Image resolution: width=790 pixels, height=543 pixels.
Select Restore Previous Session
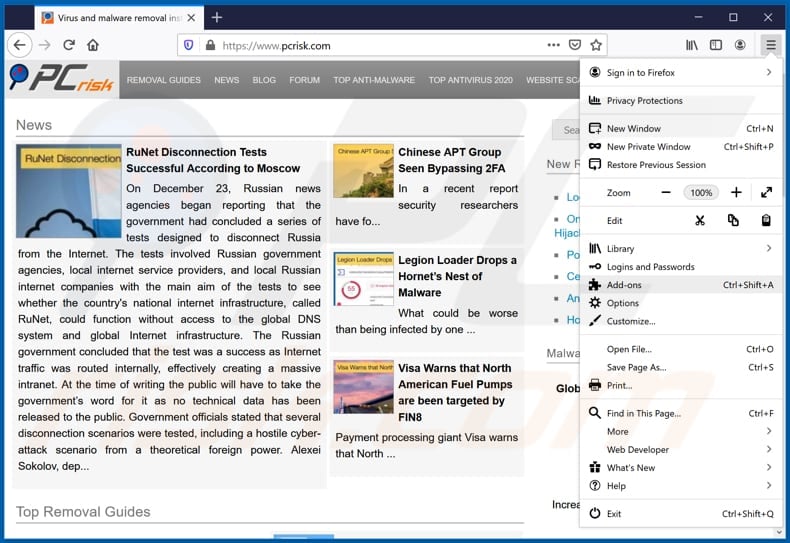tap(681, 165)
